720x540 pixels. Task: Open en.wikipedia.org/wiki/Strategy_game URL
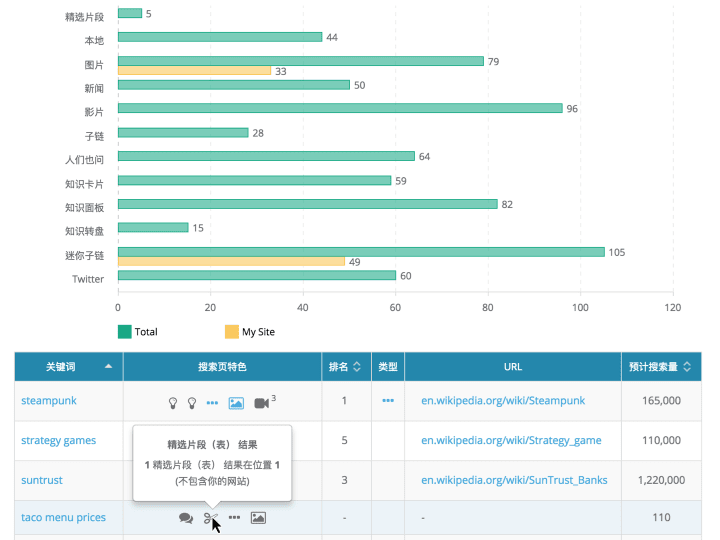pyautogui.click(x=510, y=440)
